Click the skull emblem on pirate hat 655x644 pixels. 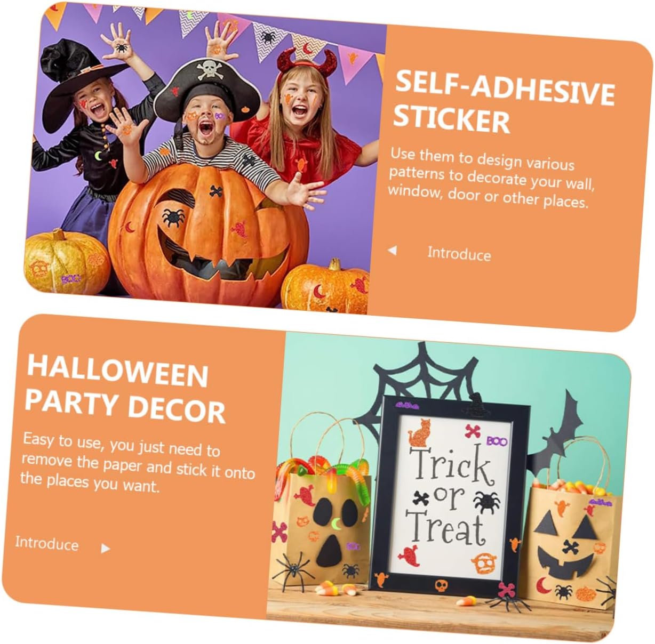coord(208,69)
